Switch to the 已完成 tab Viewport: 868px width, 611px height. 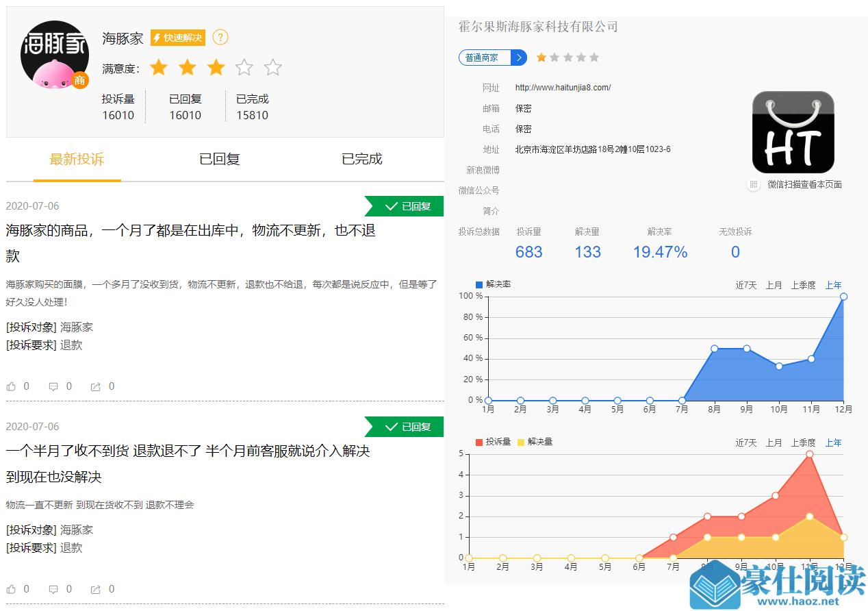(x=362, y=160)
